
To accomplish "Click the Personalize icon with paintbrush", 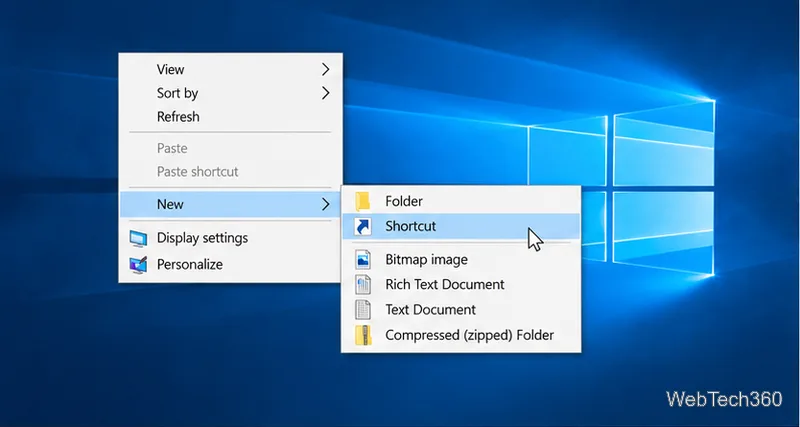I will coord(138,265).
